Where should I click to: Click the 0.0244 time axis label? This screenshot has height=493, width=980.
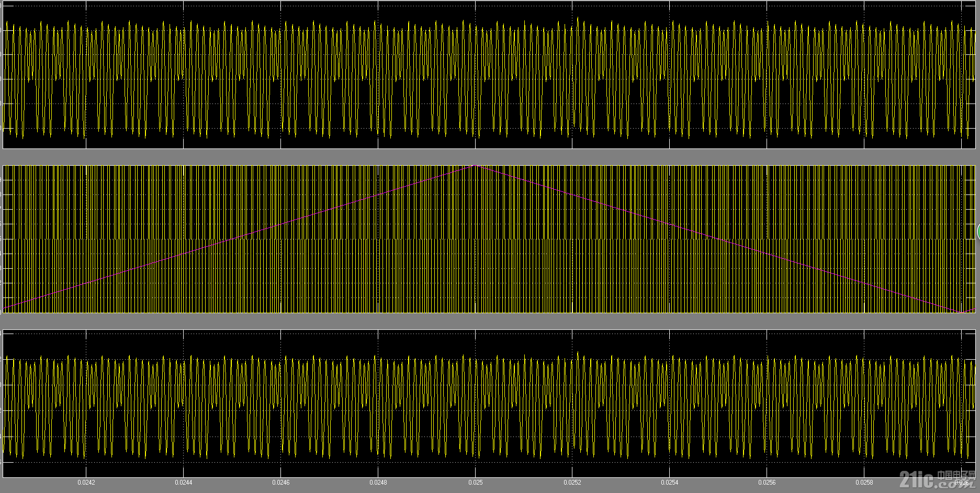point(184,482)
